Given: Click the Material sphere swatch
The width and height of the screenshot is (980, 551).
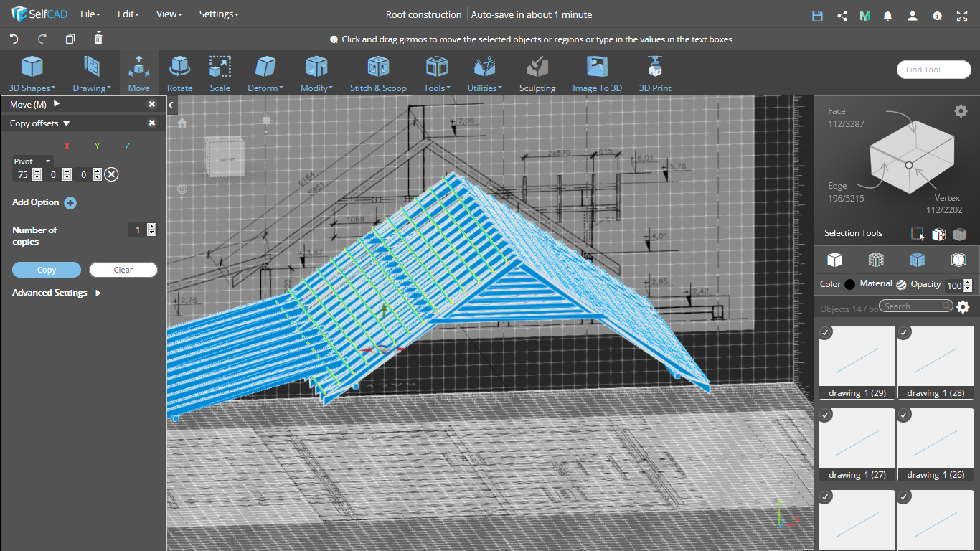Looking at the screenshot, I should (x=901, y=284).
